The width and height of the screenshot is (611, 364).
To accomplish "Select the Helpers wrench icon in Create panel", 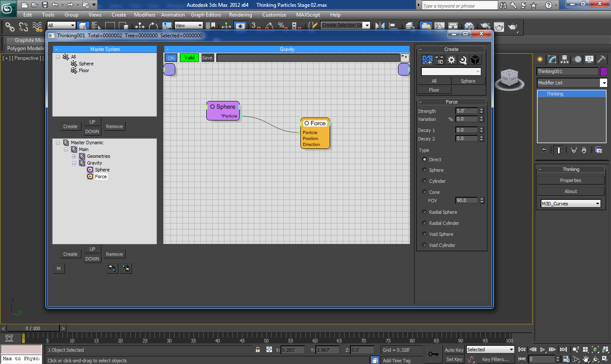I will tap(463, 60).
